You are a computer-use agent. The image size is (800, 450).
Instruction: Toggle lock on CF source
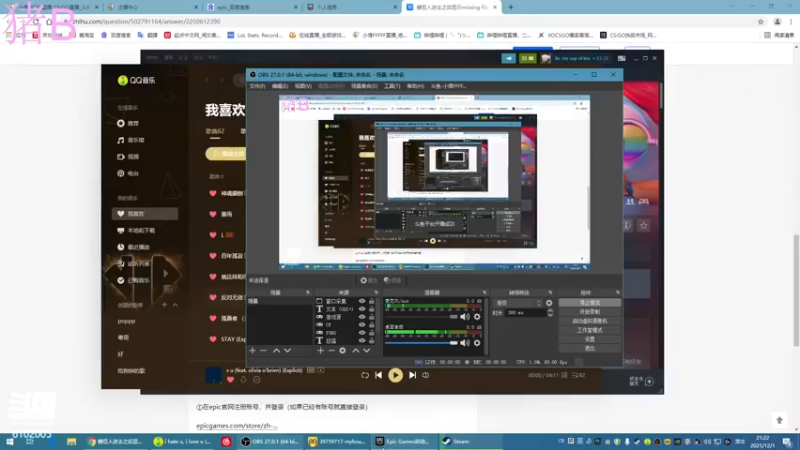click(371, 324)
